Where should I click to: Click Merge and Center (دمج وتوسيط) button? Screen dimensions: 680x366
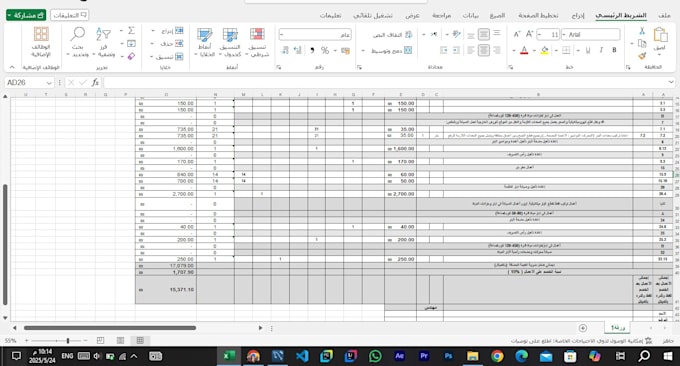tap(391, 51)
